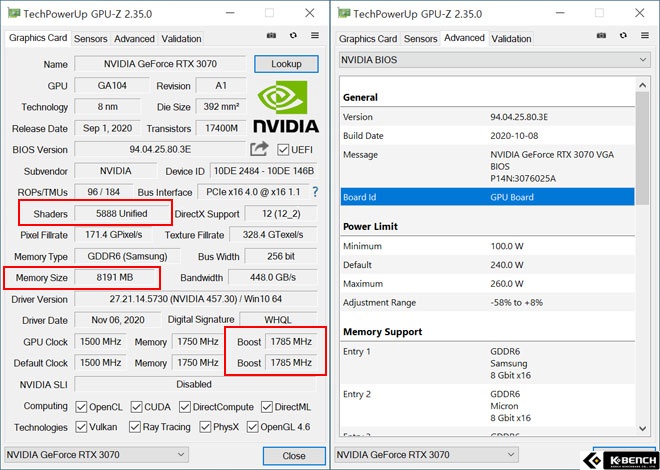Open GPU selector dropdown in right window
The image size is (660, 470).
point(426,455)
